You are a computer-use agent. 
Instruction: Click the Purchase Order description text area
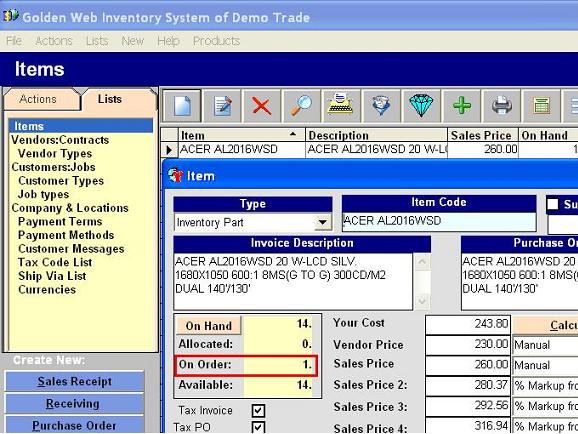click(x=520, y=281)
